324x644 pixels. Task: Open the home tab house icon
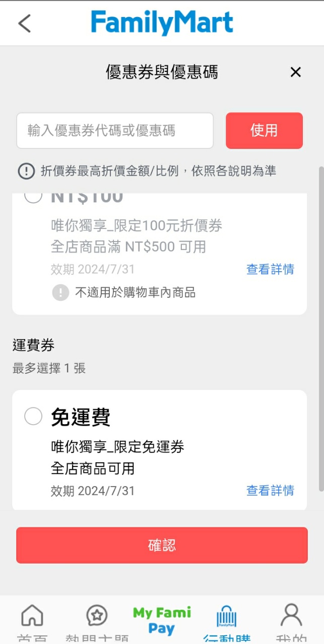[32, 616]
